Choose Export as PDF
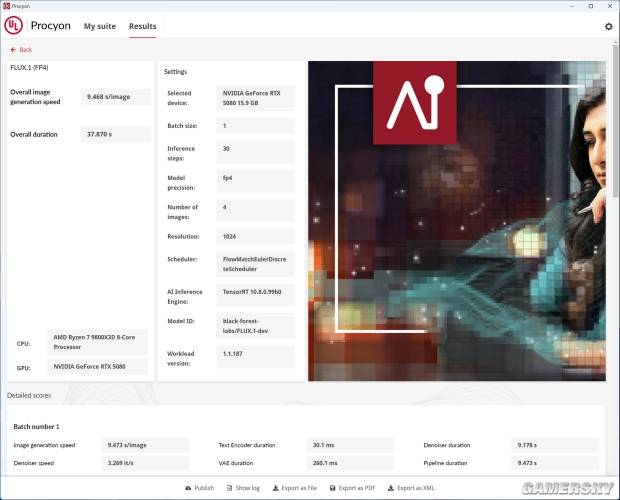The width and height of the screenshot is (620, 500). tap(352, 488)
